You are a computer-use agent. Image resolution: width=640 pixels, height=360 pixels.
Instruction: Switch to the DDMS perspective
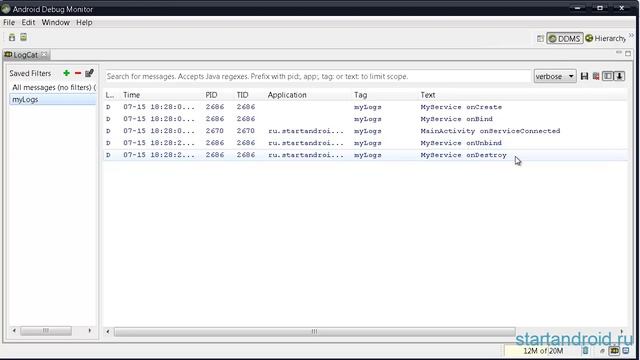(x=565, y=38)
